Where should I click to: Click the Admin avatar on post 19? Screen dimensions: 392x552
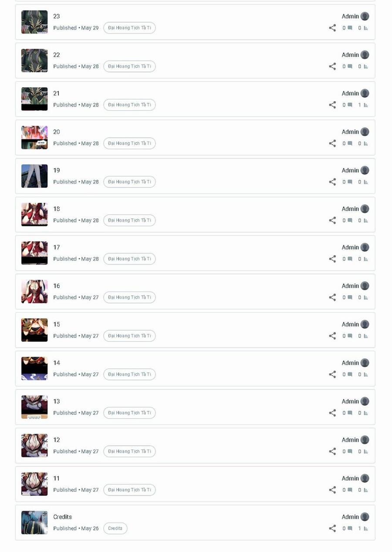[365, 170]
